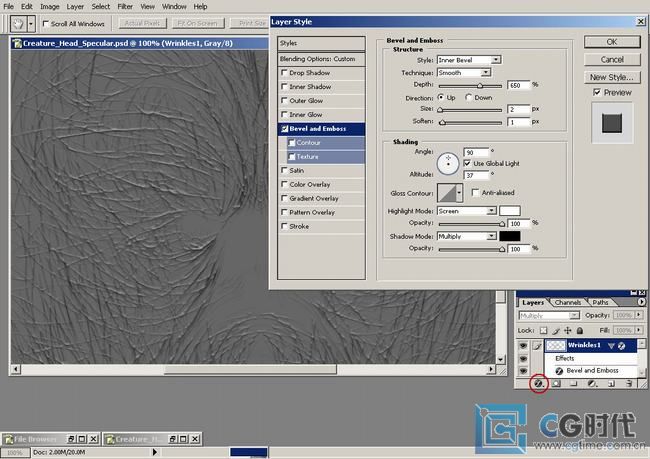Click the Angle value input field
This screenshot has height=459, width=650.
[476, 152]
